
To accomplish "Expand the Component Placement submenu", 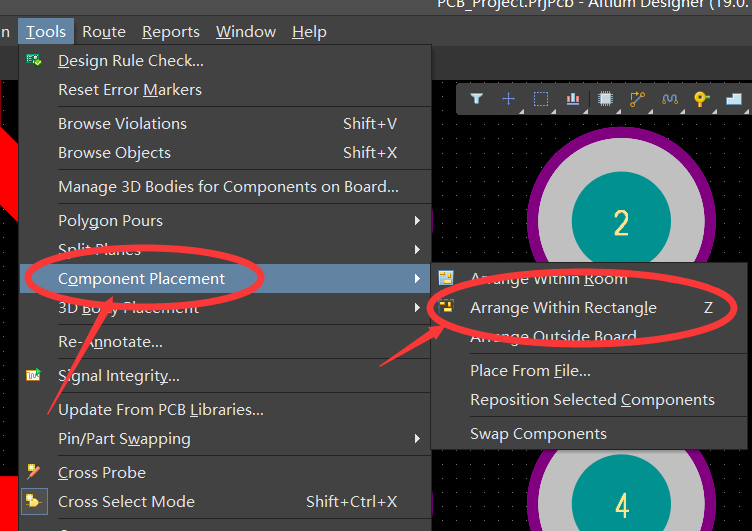I will pyautogui.click(x=225, y=279).
